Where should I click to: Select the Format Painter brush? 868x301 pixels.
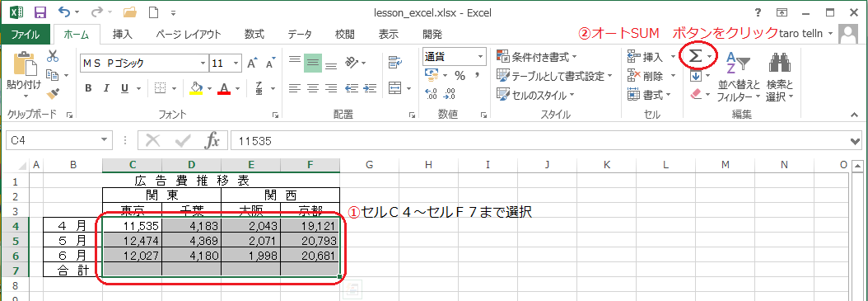click(x=53, y=93)
